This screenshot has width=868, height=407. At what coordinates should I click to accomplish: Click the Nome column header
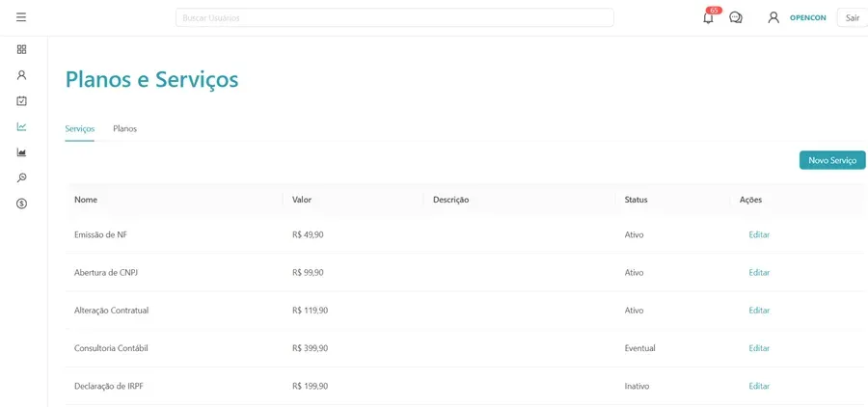point(86,200)
